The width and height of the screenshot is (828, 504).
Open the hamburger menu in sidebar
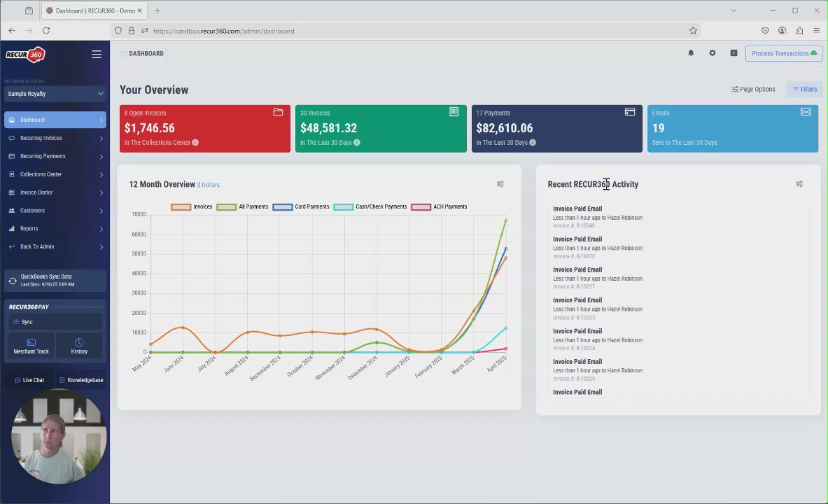click(97, 54)
